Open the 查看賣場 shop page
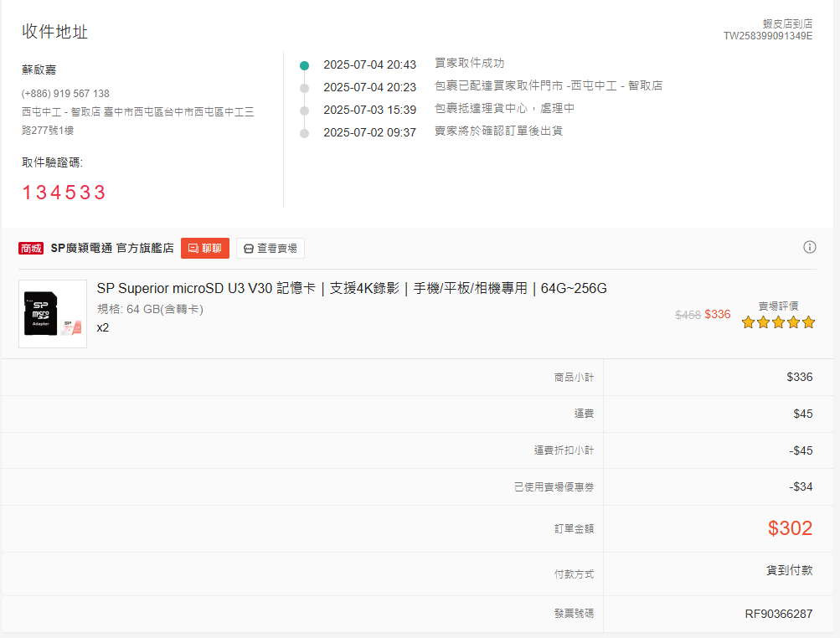840x638 pixels. [x=271, y=248]
